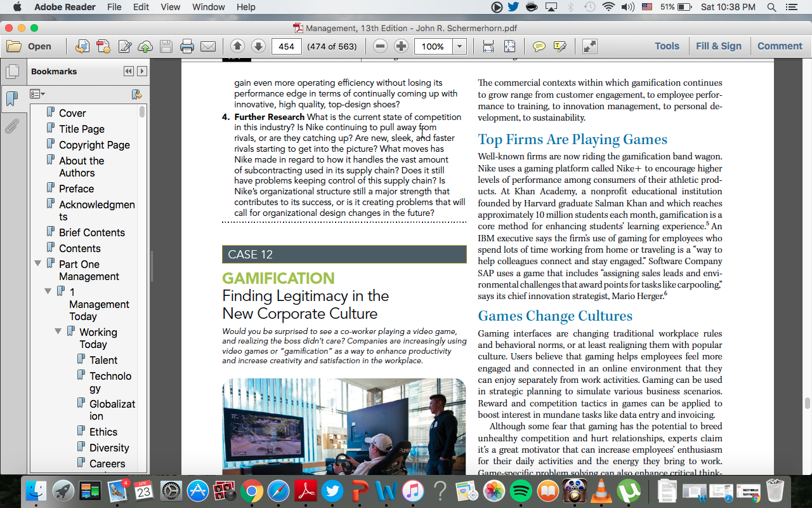The image size is (812, 508).
Task: Collapse bookmarks pane left double-arrow
Action: (129, 72)
